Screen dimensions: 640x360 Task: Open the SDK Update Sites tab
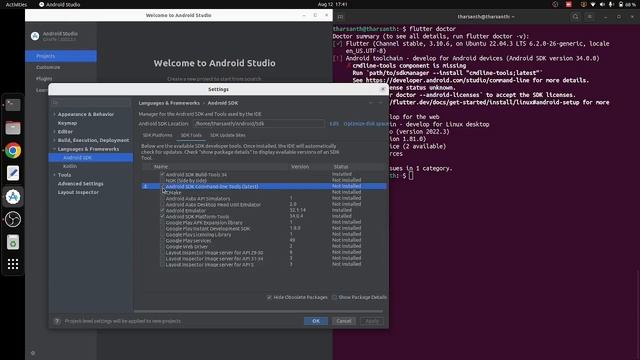pyautogui.click(x=228, y=135)
